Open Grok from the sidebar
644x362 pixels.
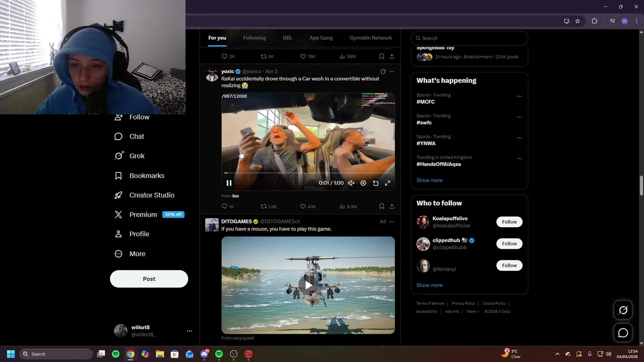point(129,156)
